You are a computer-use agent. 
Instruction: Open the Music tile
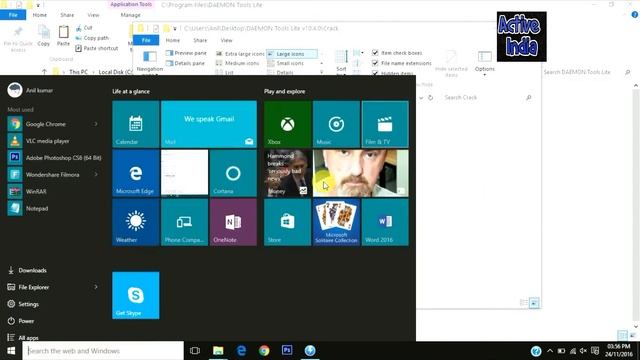[x=336, y=124]
